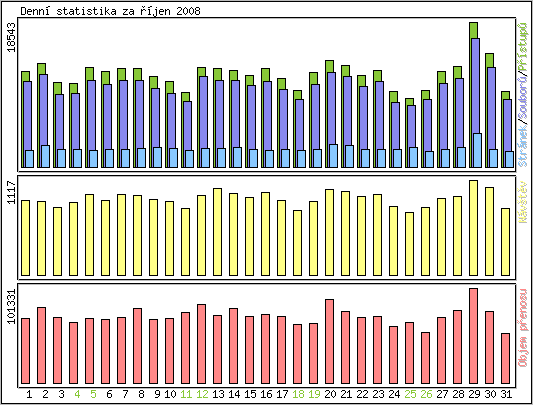
Task: Click day label 21 on the x-axis
Action: (x=346, y=394)
